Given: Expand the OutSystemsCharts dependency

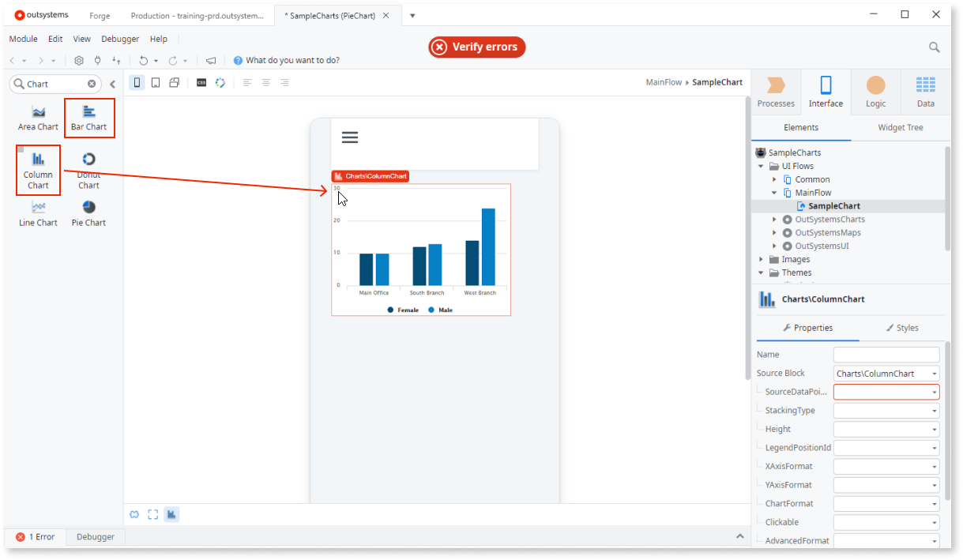Looking at the screenshot, I should click(x=774, y=219).
